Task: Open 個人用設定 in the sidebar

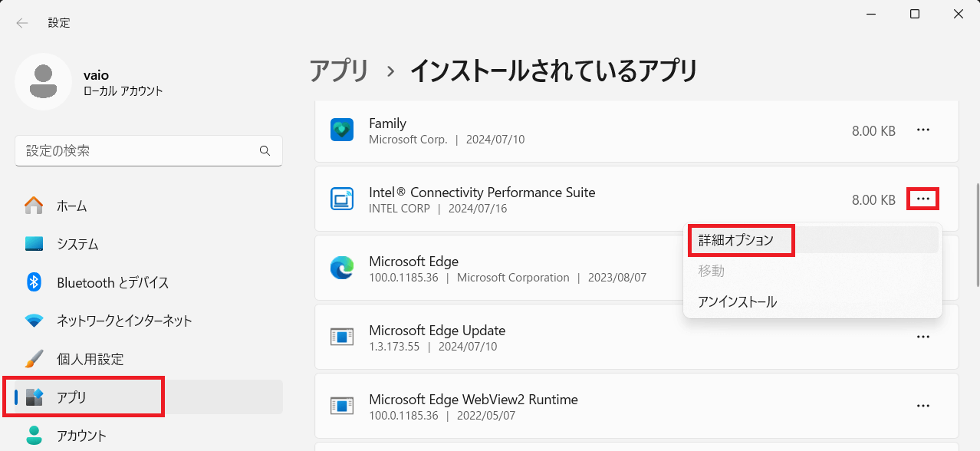Action: (x=149, y=359)
